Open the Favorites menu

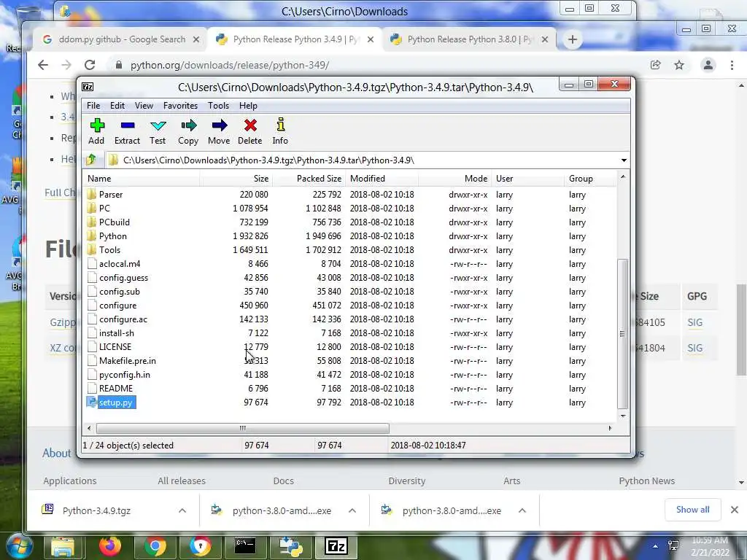[x=180, y=106]
